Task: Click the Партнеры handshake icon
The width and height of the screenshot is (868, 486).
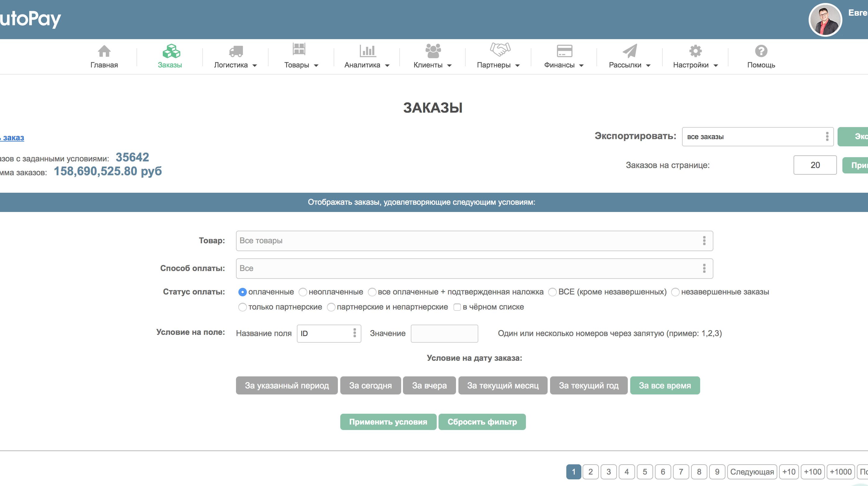Action: [x=500, y=49]
